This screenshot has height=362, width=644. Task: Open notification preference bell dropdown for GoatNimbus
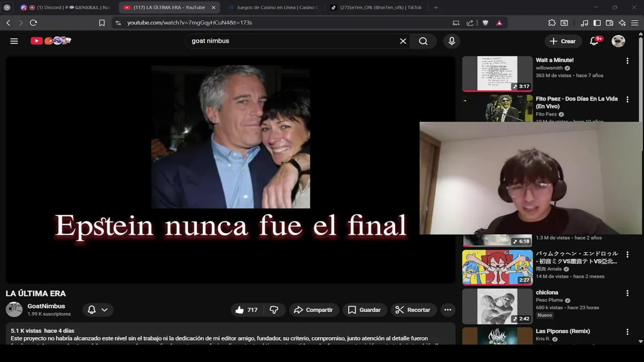98,310
